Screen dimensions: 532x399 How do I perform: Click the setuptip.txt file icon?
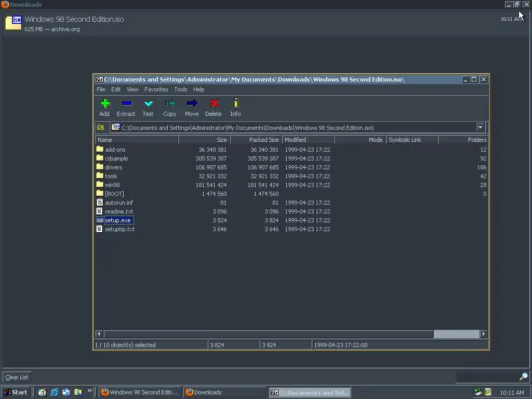tap(100, 229)
